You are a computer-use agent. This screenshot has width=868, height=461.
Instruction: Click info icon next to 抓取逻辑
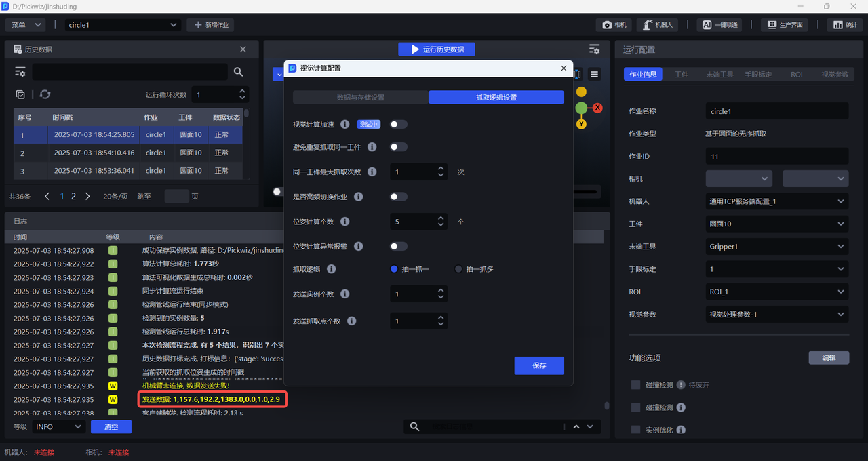click(332, 269)
